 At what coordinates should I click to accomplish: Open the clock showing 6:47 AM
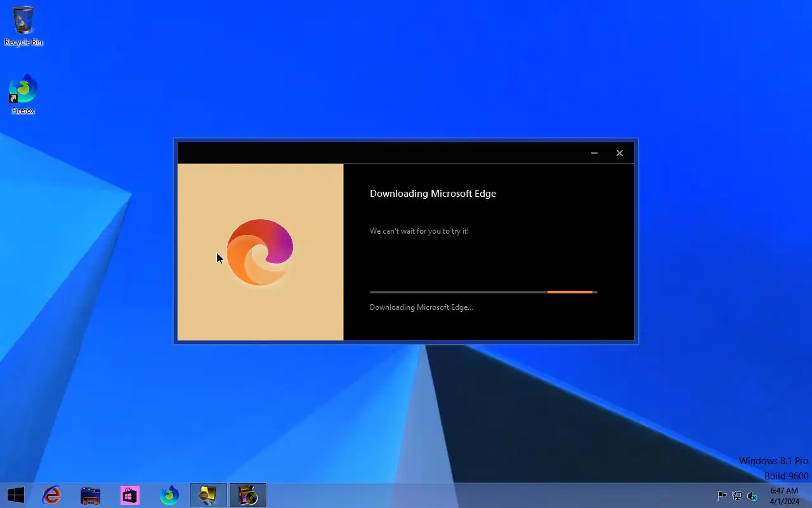pyautogui.click(x=785, y=496)
